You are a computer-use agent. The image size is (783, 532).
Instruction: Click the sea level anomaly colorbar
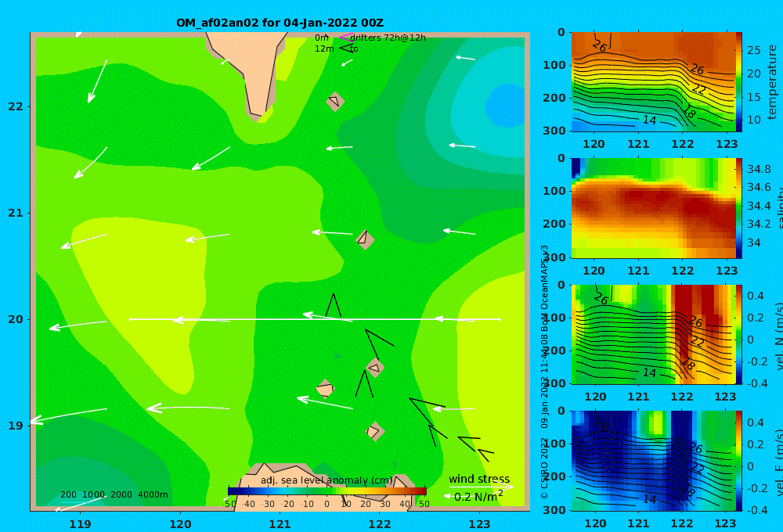pos(327,491)
